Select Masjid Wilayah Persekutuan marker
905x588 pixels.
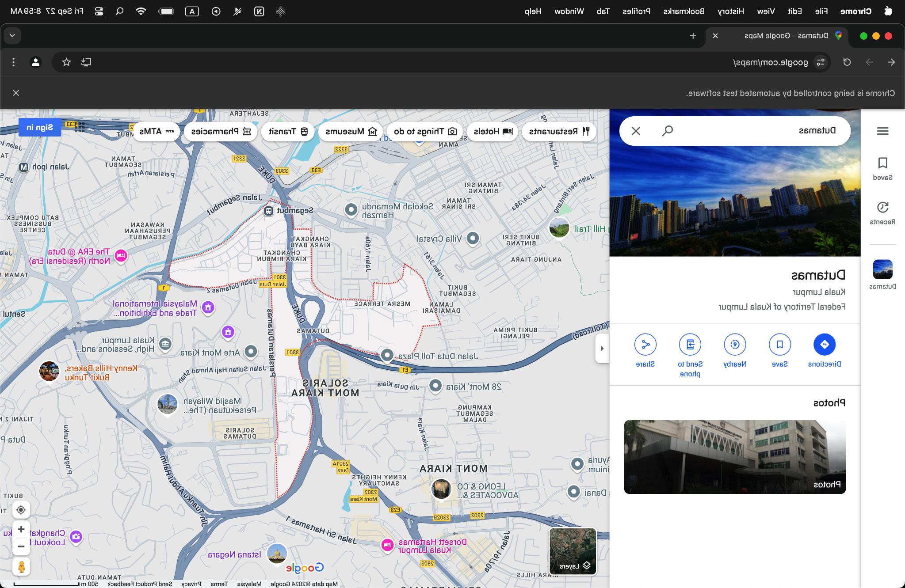[168, 404]
